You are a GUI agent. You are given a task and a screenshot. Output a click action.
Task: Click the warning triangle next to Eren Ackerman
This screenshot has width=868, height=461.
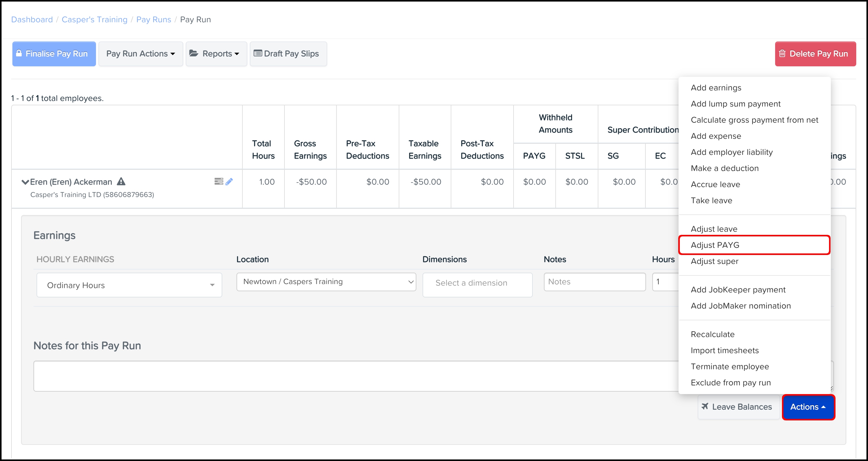click(x=121, y=182)
